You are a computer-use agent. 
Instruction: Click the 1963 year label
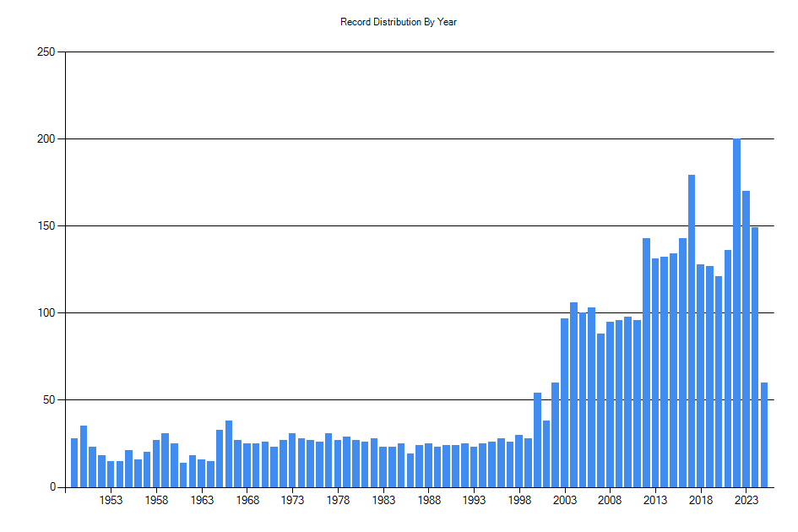click(202, 501)
